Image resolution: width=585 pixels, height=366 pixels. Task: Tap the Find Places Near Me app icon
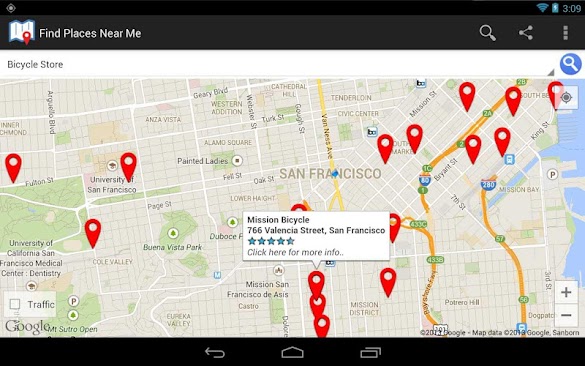click(x=22, y=32)
